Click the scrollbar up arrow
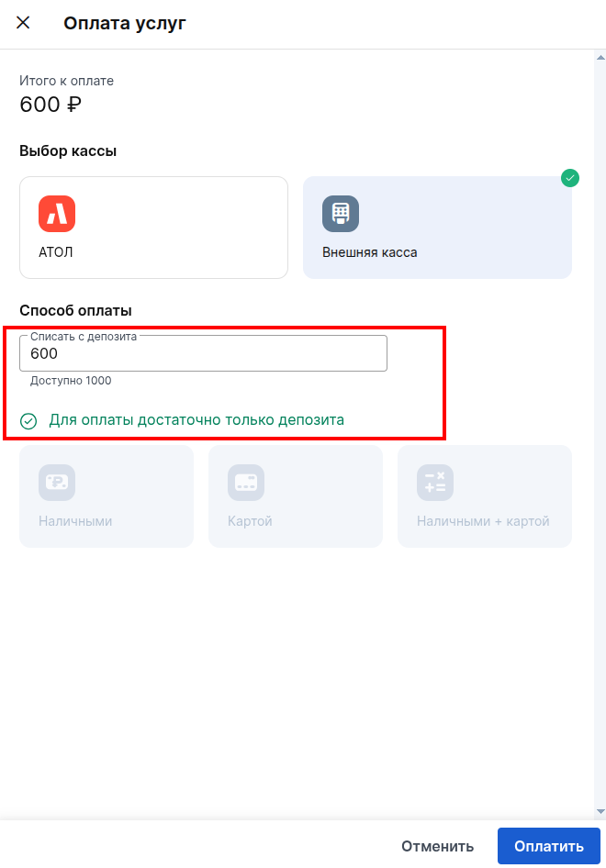This screenshot has height=868, width=606. [600, 57]
